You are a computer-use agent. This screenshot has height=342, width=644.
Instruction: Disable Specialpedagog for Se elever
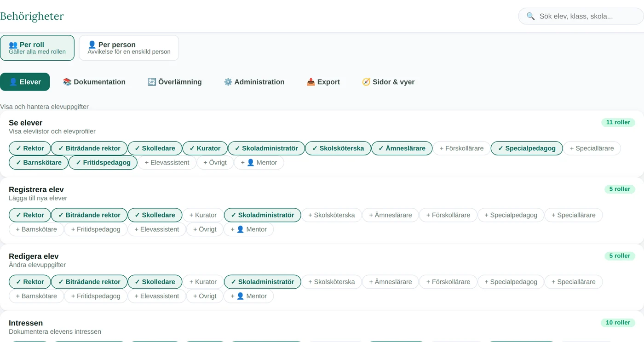coord(527,148)
